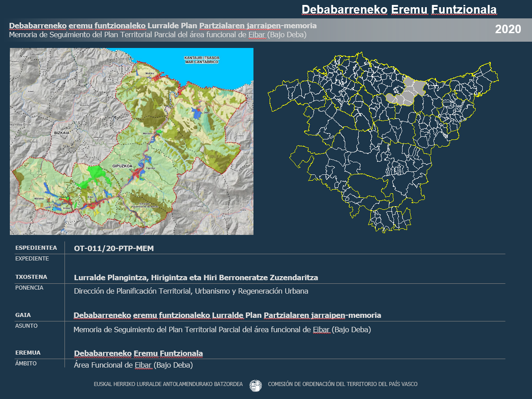This screenshot has width=532, height=399.
Task: Select the Kantauri Itsasoa sea label on the map
Action: 201,60
